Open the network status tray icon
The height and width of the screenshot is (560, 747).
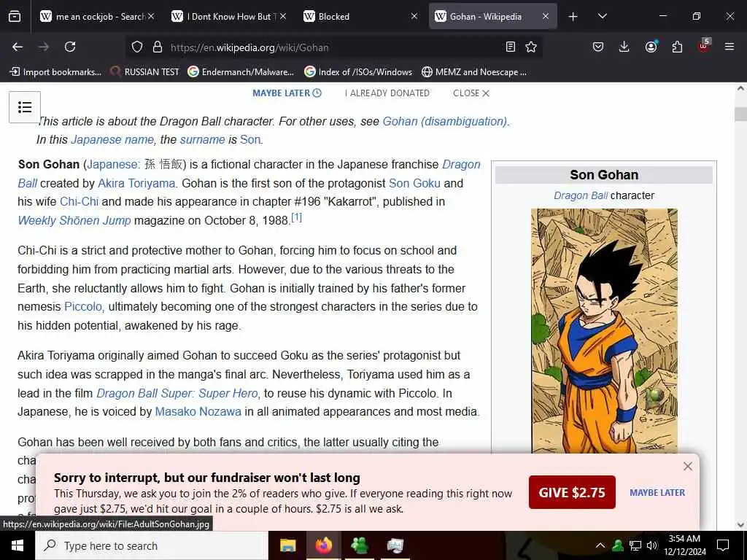[x=635, y=545]
